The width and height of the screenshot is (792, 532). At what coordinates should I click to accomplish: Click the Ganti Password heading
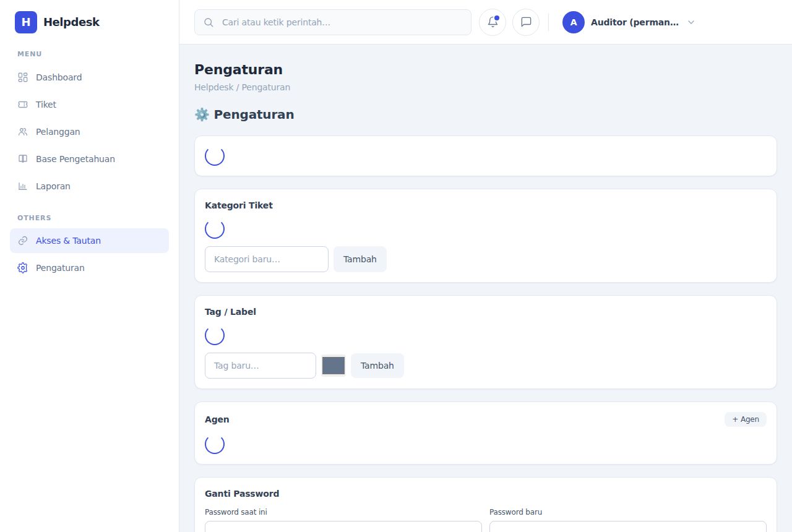pyautogui.click(x=242, y=494)
